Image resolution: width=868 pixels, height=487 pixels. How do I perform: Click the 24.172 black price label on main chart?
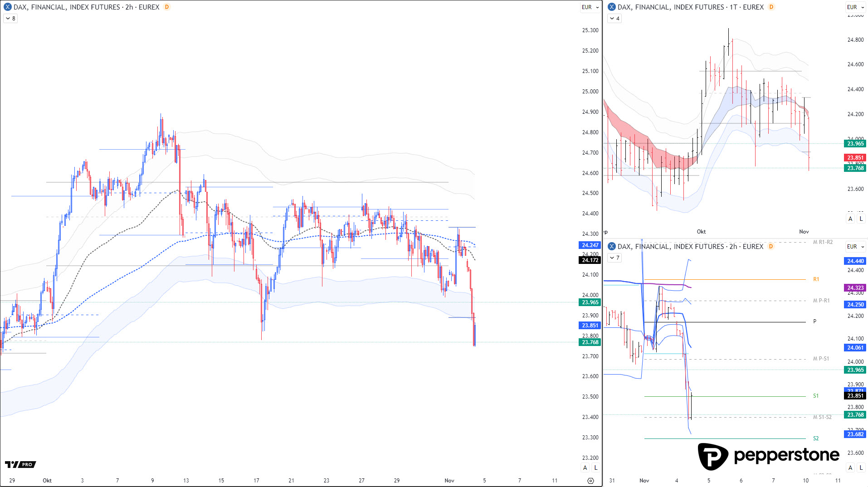pyautogui.click(x=590, y=260)
